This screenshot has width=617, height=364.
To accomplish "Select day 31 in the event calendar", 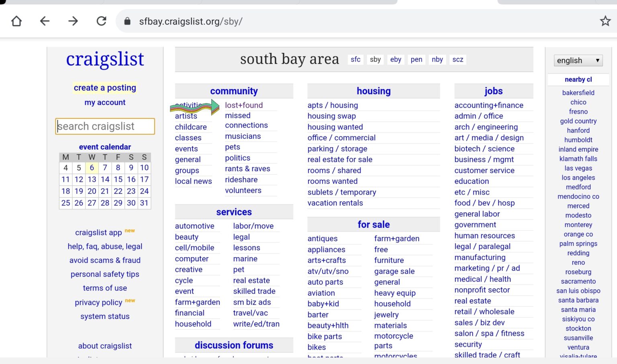I will click(144, 203).
